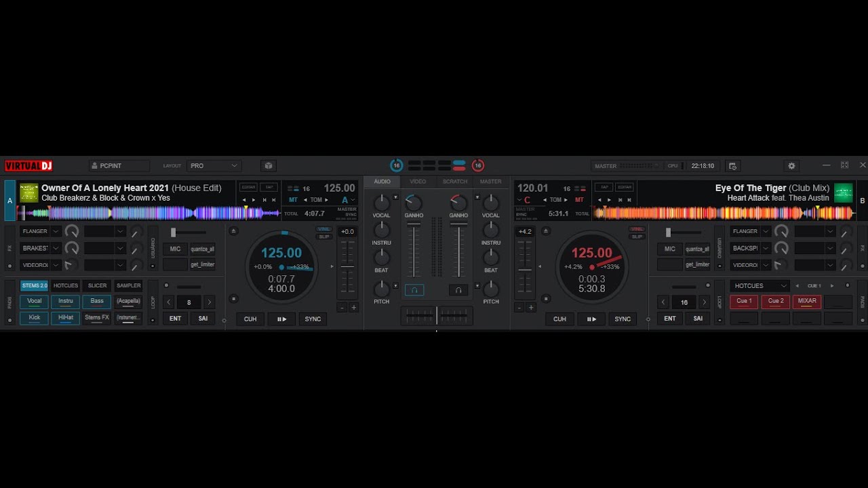Double the loop length on deck B

[x=705, y=302]
